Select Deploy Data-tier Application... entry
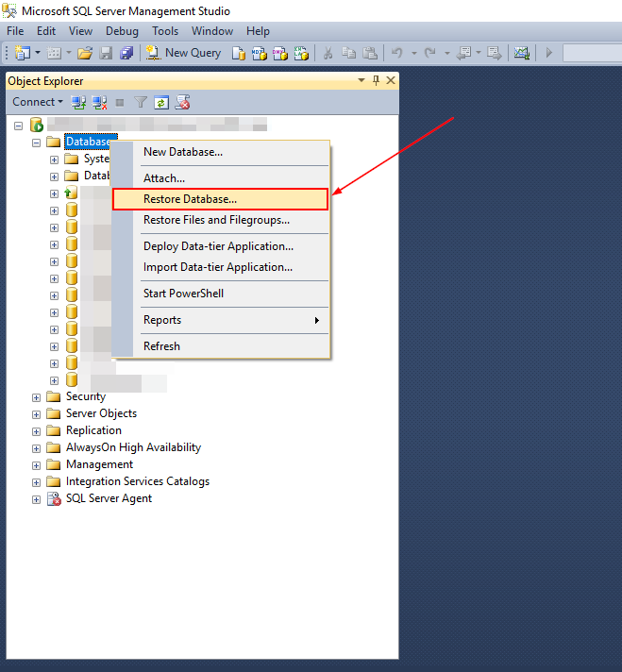The width and height of the screenshot is (622, 672). [221, 246]
